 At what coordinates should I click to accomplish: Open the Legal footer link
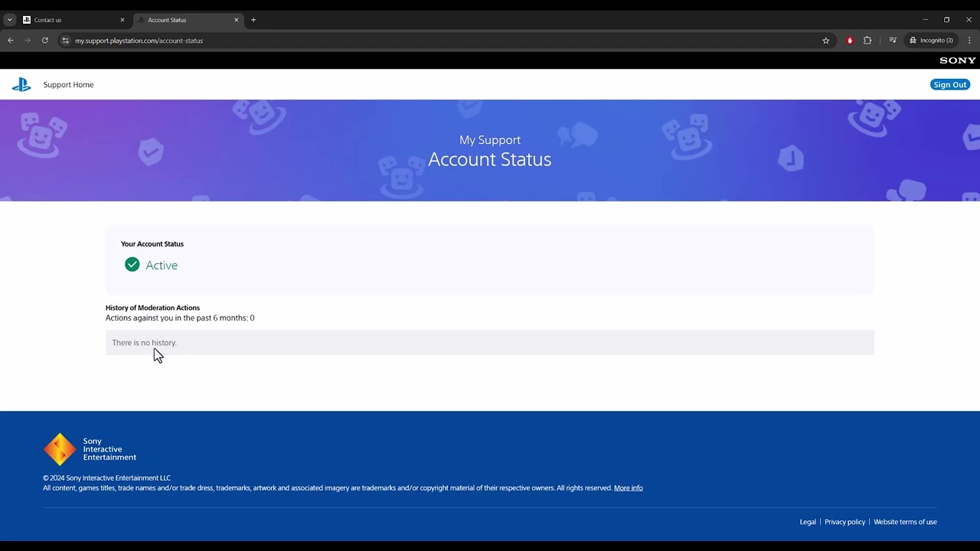pos(808,522)
